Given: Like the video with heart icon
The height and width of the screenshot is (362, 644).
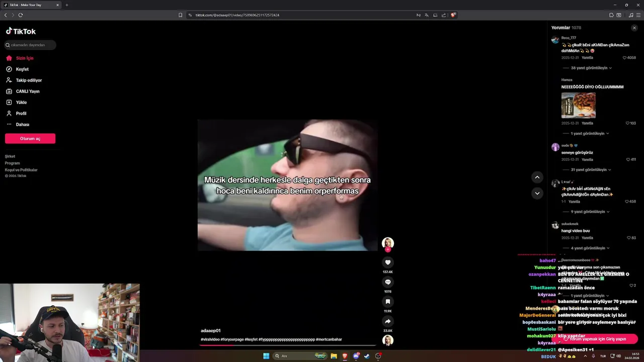Looking at the screenshot, I should (x=387, y=262).
